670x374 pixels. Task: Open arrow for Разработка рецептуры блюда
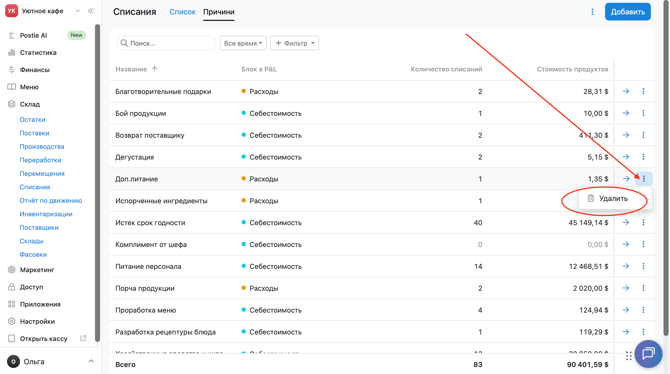coord(626,332)
